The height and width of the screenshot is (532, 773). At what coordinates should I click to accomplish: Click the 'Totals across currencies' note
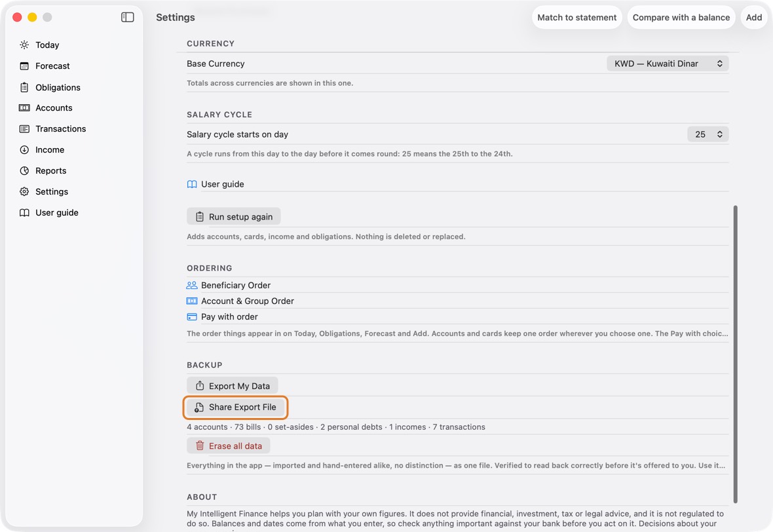270,83
